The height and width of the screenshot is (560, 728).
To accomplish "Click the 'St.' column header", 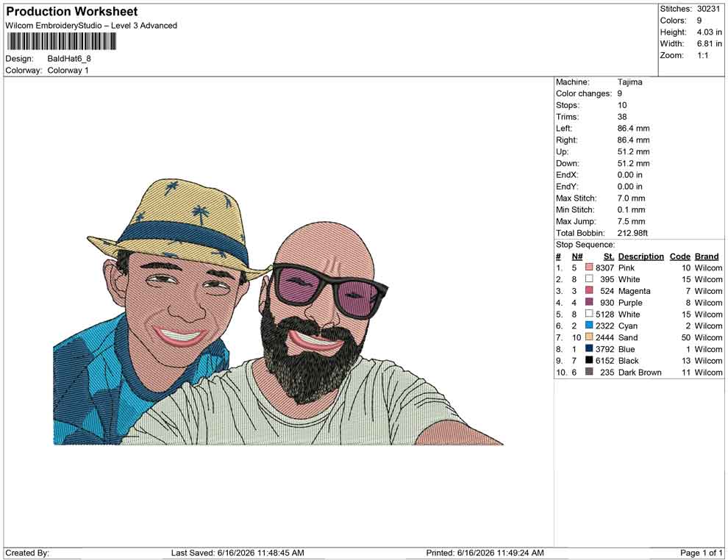I will (609, 256).
